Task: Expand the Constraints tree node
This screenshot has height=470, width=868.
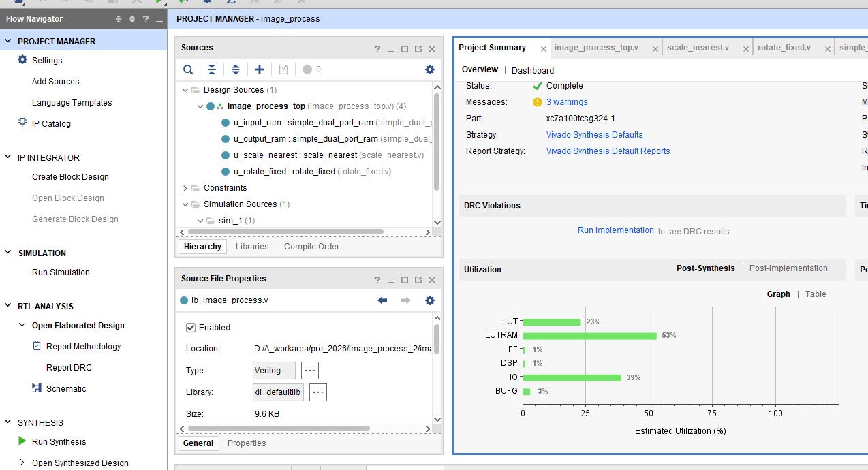Action: pos(185,188)
